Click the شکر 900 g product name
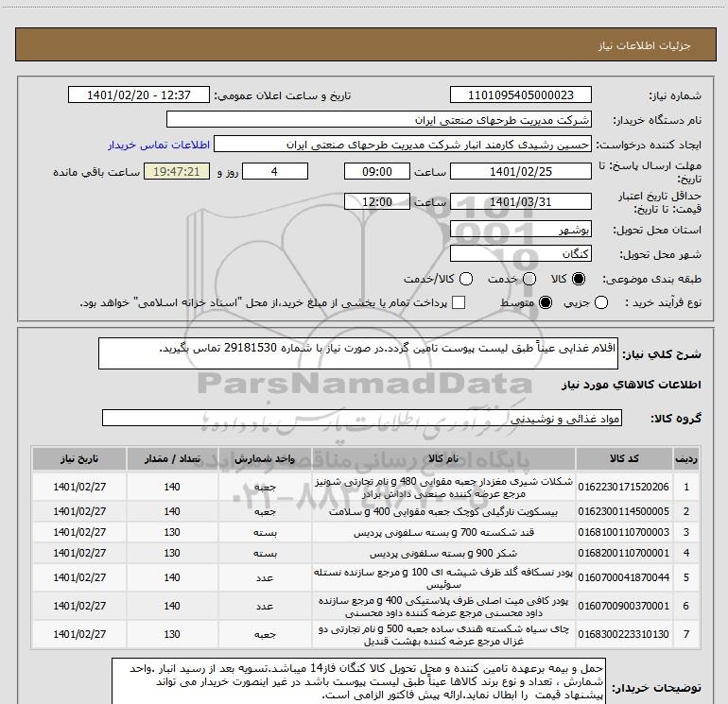Screen dimensions: 728x704 (x=443, y=553)
